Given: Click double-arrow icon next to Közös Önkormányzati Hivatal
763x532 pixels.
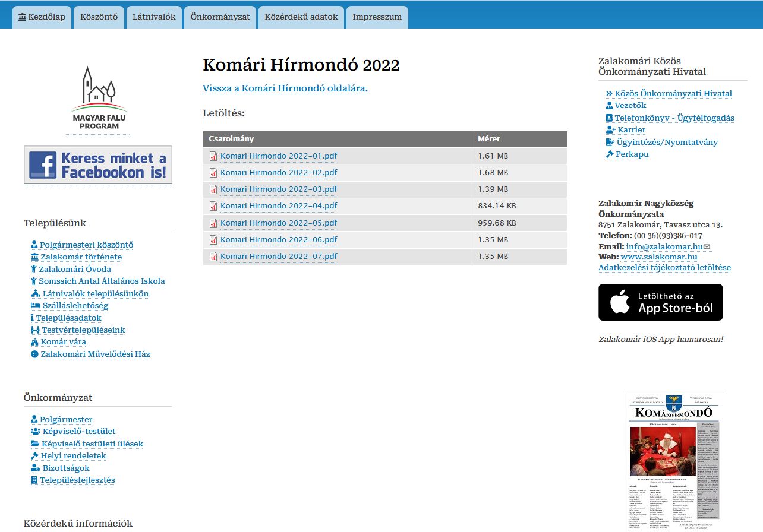Looking at the screenshot, I should click(609, 94).
